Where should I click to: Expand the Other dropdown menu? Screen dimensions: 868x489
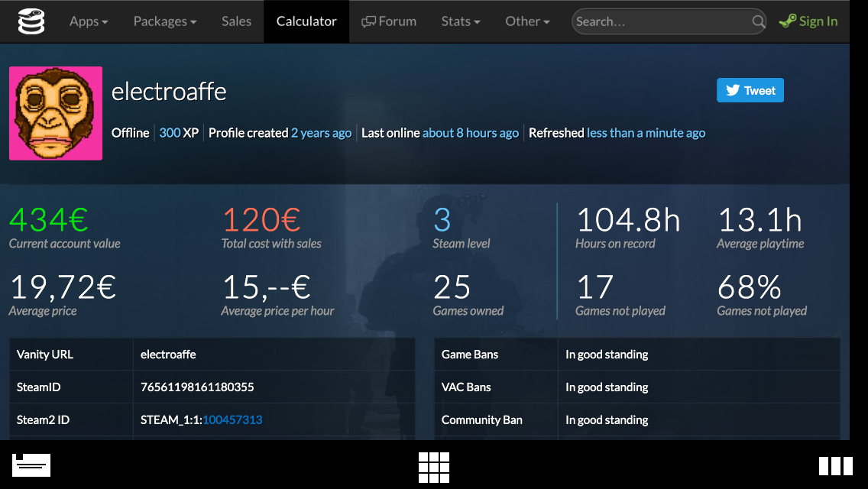point(527,21)
